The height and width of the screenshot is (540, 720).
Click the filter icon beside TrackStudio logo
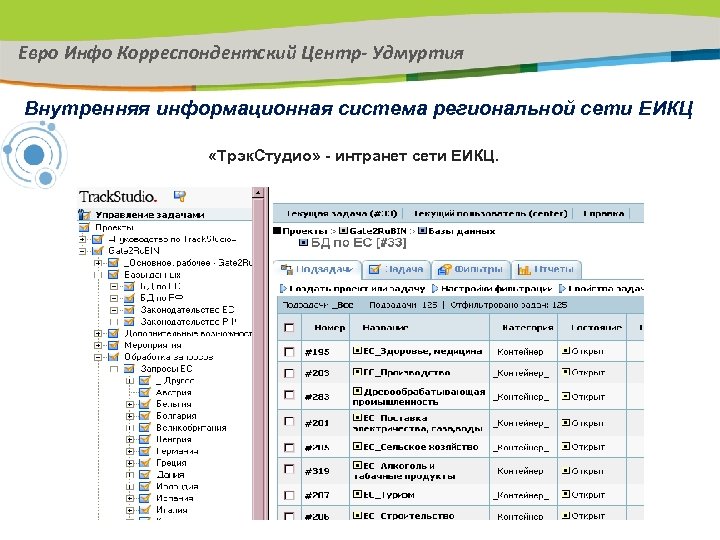(x=180, y=196)
